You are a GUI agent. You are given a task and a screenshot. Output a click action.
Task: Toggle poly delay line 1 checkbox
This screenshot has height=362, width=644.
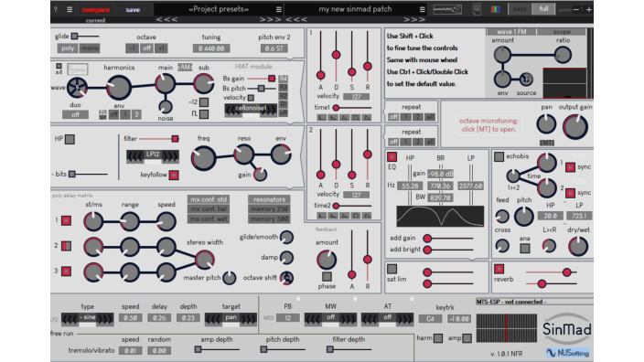(66, 221)
